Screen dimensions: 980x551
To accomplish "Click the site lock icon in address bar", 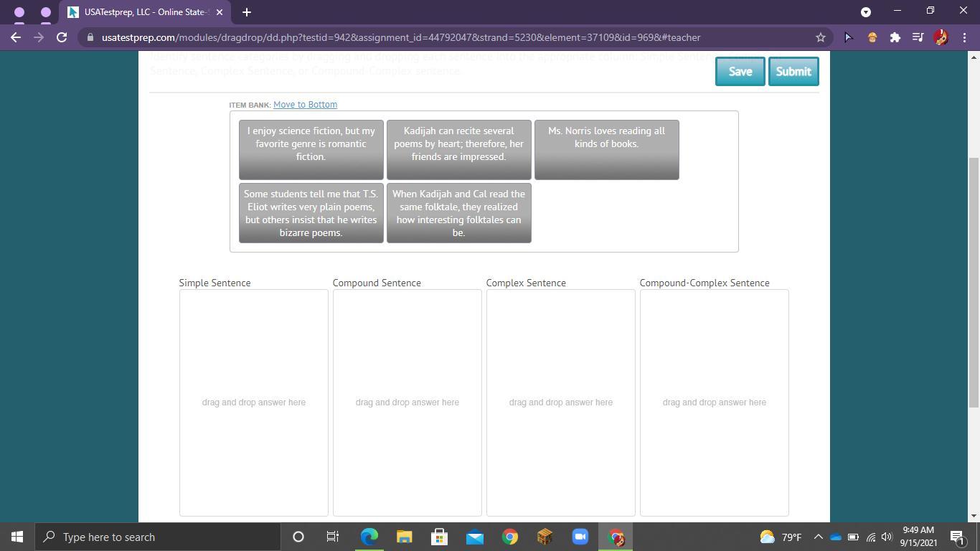I will coord(90,37).
